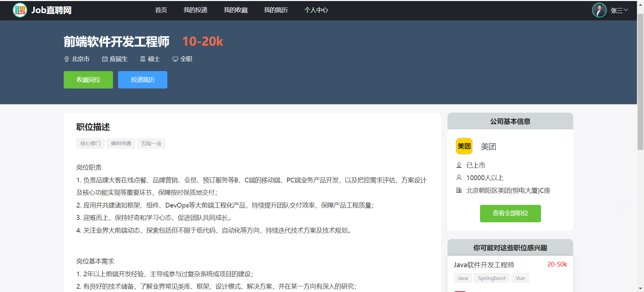Click the duty line starting 3. 迎难而上
Viewport: 644px width, 292px height.
(x=154, y=218)
